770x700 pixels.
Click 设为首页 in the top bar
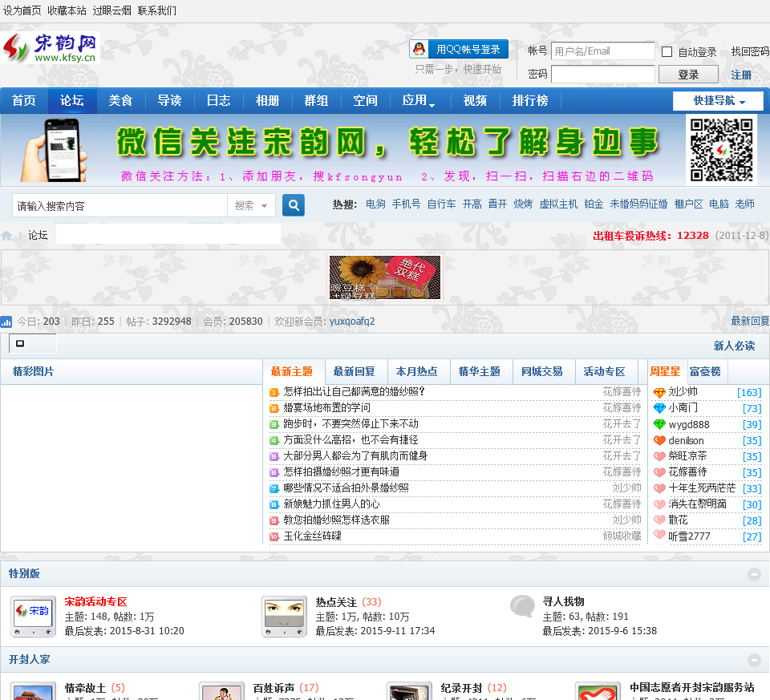[x=22, y=10]
